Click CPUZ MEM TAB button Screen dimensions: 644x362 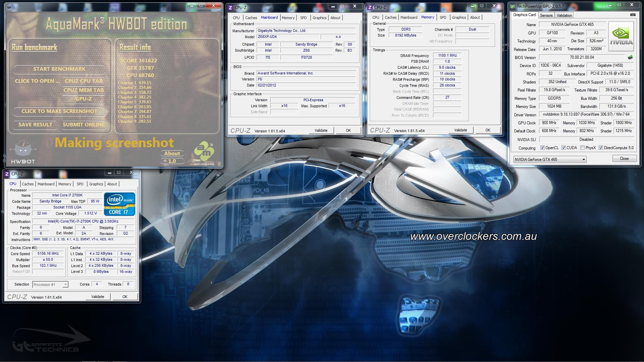click(84, 90)
